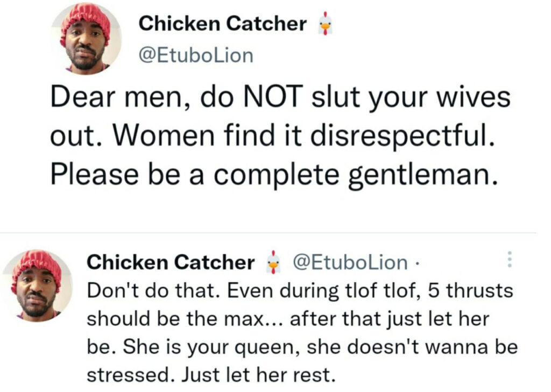The height and width of the screenshot is (392, 551).
Task: Open the three-dot menu on reply tweet
Action: (510, 259)
